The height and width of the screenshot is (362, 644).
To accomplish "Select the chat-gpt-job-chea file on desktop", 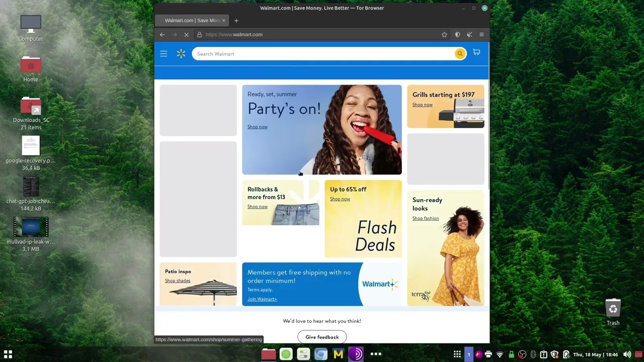I will [31, 194].
